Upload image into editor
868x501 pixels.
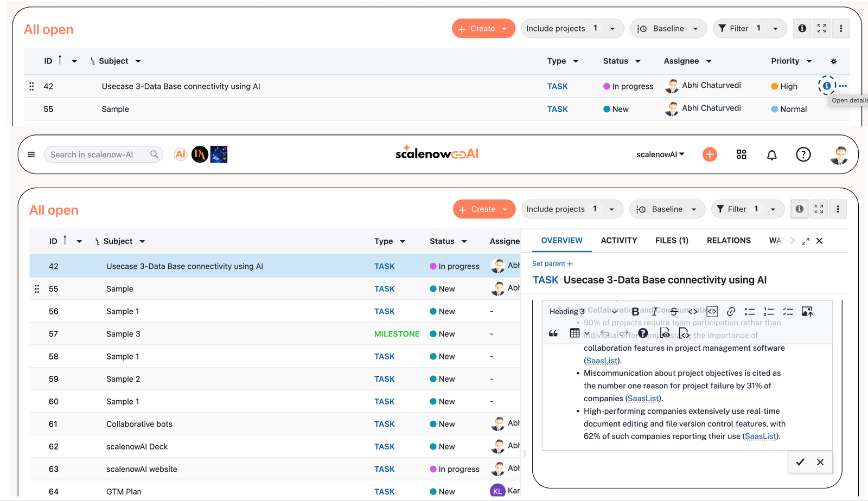807,311
